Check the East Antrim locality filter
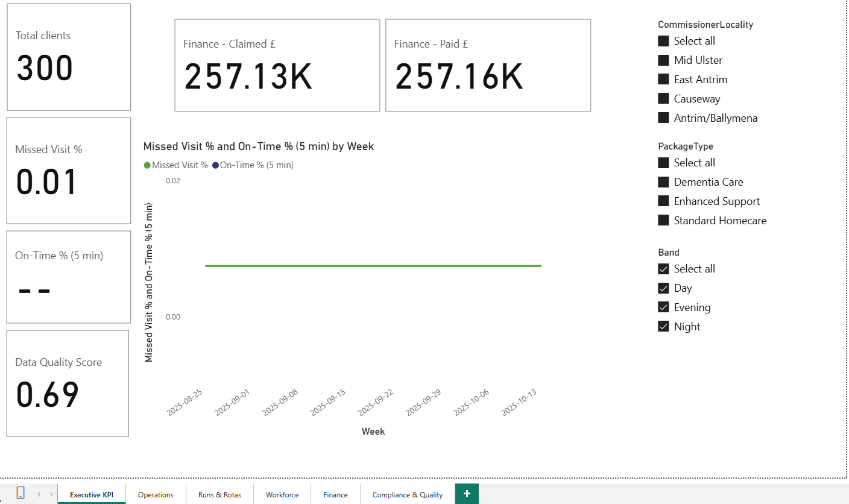The width and height of the screenshot is (849, 504). tap(663, 79)
